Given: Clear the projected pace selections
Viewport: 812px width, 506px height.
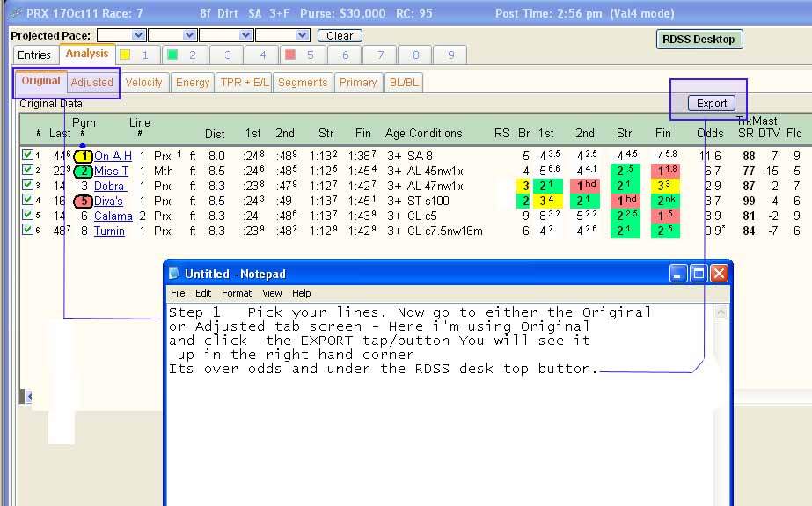Looking at the screenshot, I should pyautogui.click(x=340, y=36).
